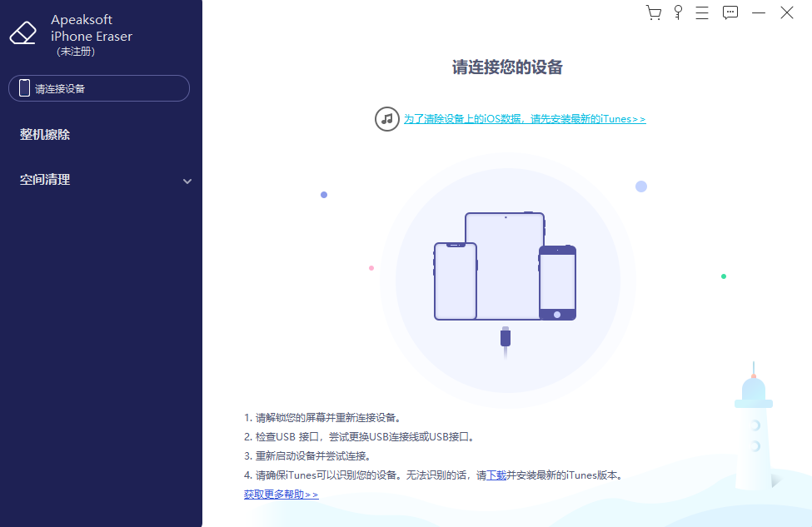
Task: Click the phone icon in device box
Action: (x=25, y=89)
